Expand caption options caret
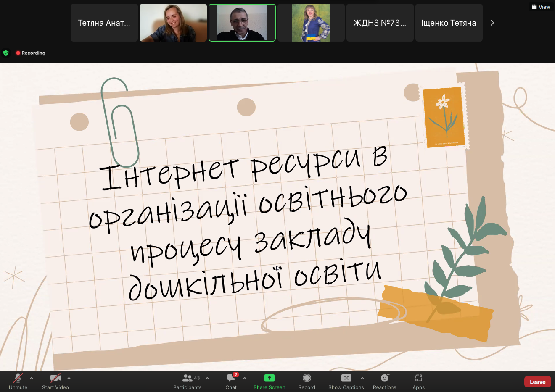 362,378
